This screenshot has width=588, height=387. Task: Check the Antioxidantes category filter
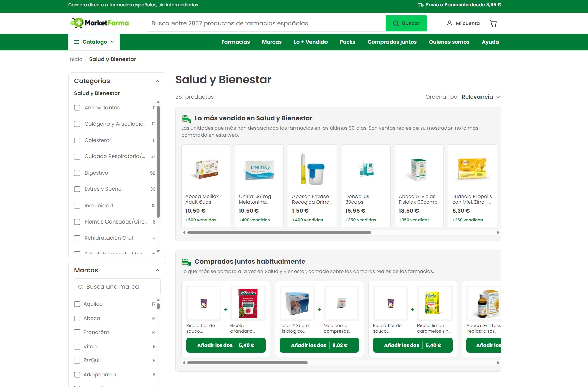click(77, 108)
